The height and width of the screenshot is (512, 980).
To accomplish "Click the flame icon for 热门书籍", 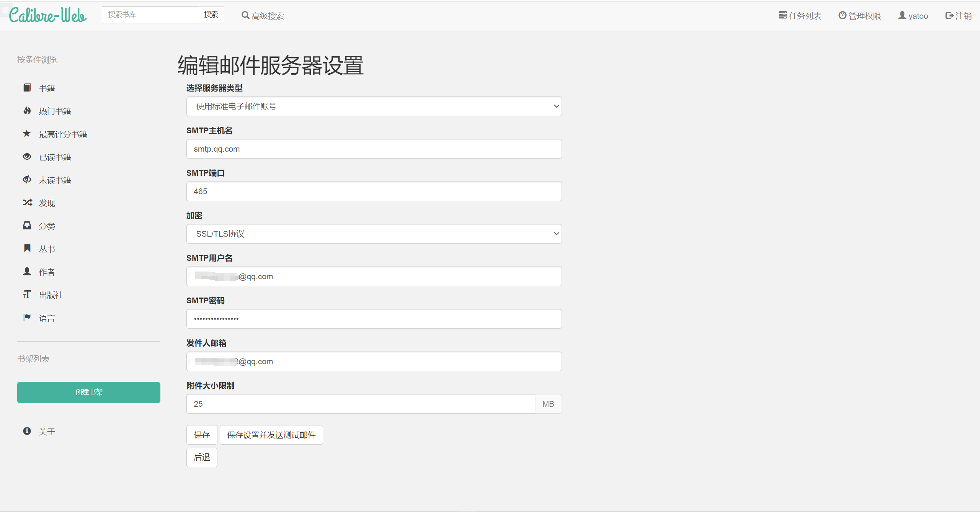I will tap(27, 111).
